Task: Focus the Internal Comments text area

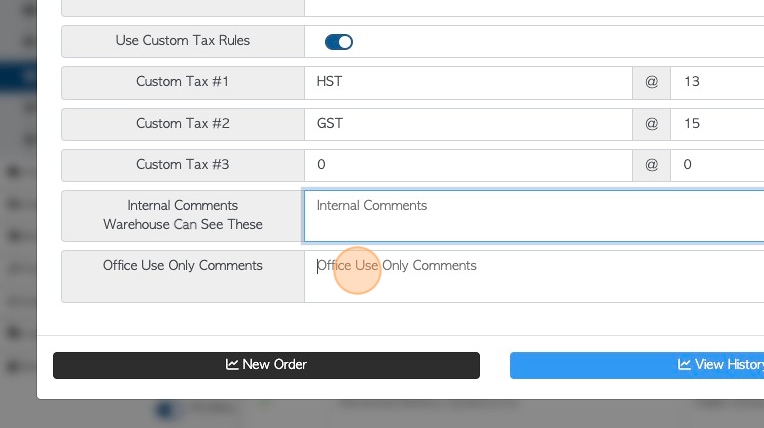Action: point(534,216)
